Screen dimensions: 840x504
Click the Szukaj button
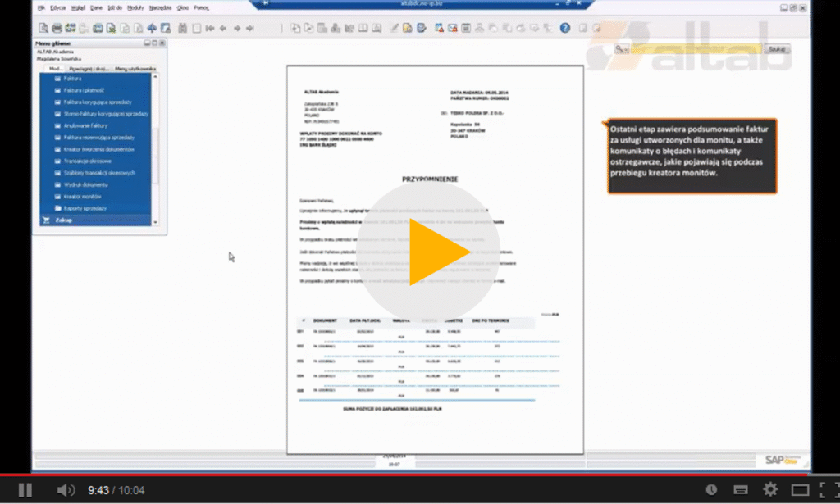[x=775, y=48]
